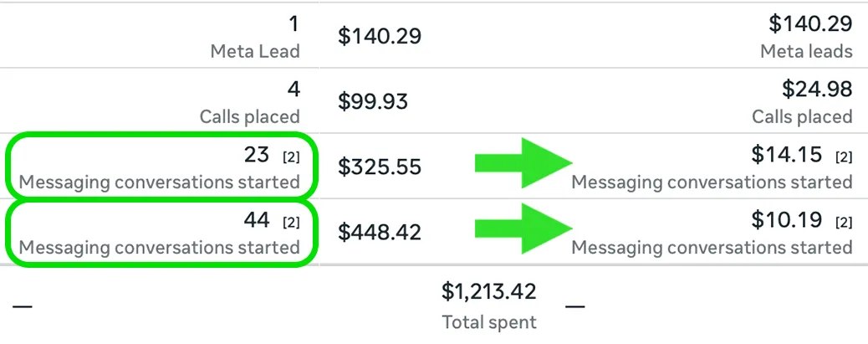Click the $24.98 cost per call value
This screenshot has height=344, width=868.
816,89
